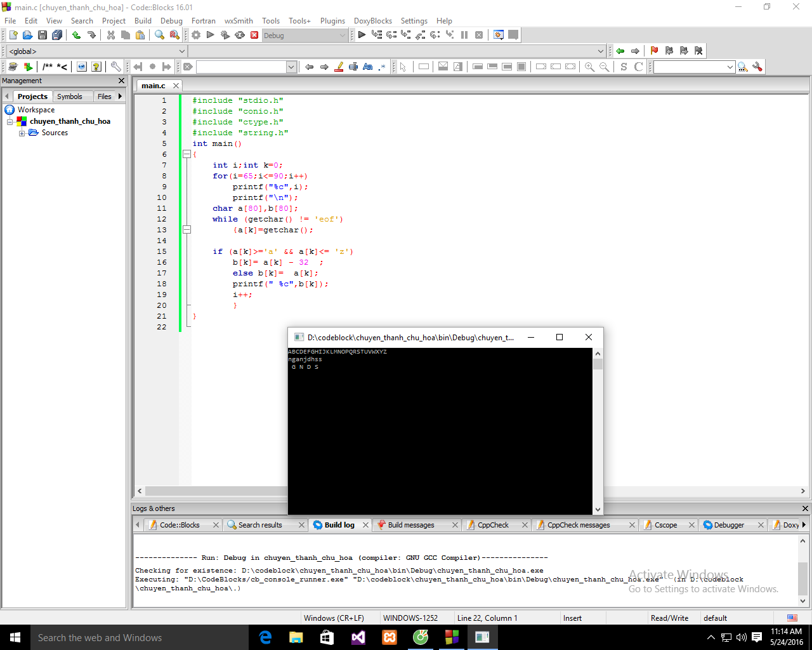Enable the regex (.*) search option
812x650 pixels.
[x=382, y=67]
